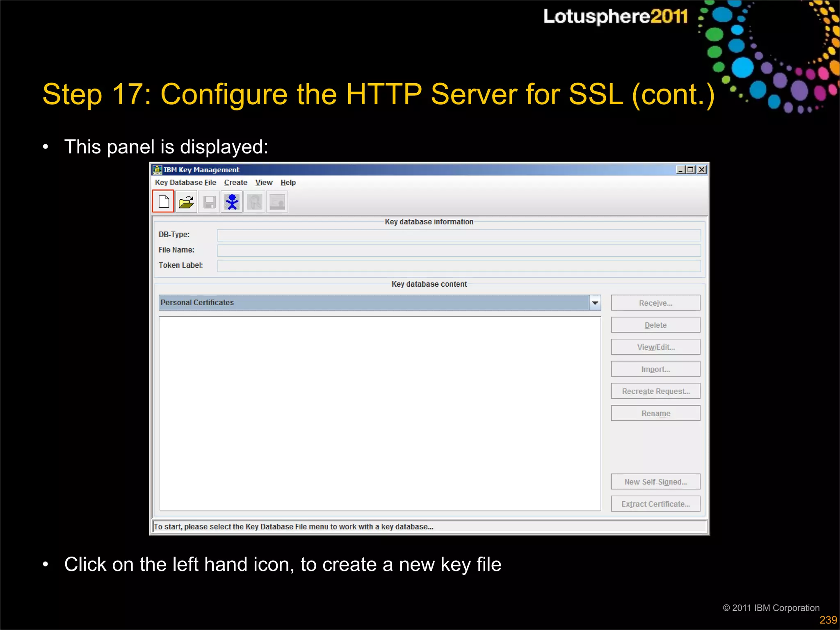This screenshot has height=630, width=840.
Task: Click the greyed certificate request toolbar icon
Action: (255, 202)
